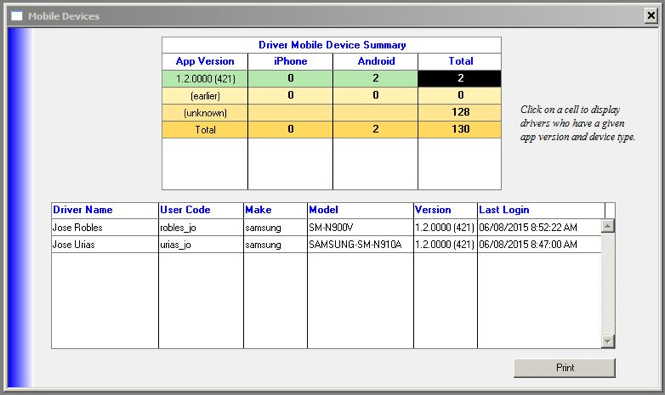Click the iPhone column header

tap(291, 62)
